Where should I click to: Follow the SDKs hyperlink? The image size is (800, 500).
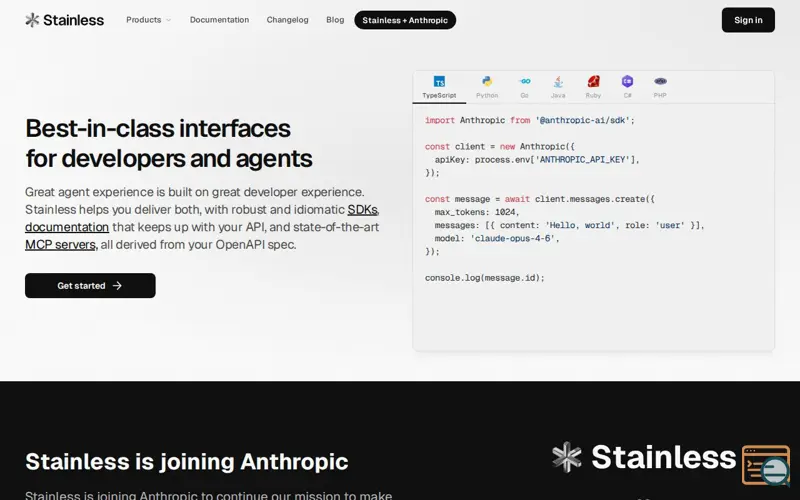click(x=362, y=210)
